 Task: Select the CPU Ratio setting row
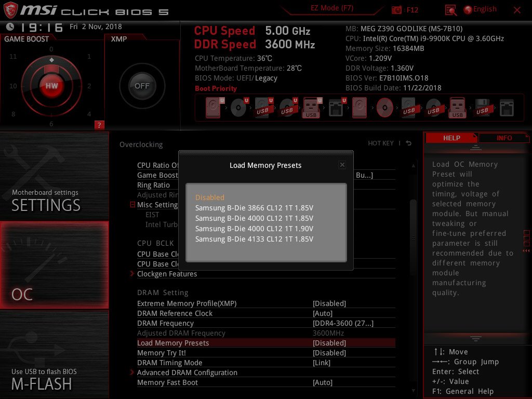pos(158,165)
